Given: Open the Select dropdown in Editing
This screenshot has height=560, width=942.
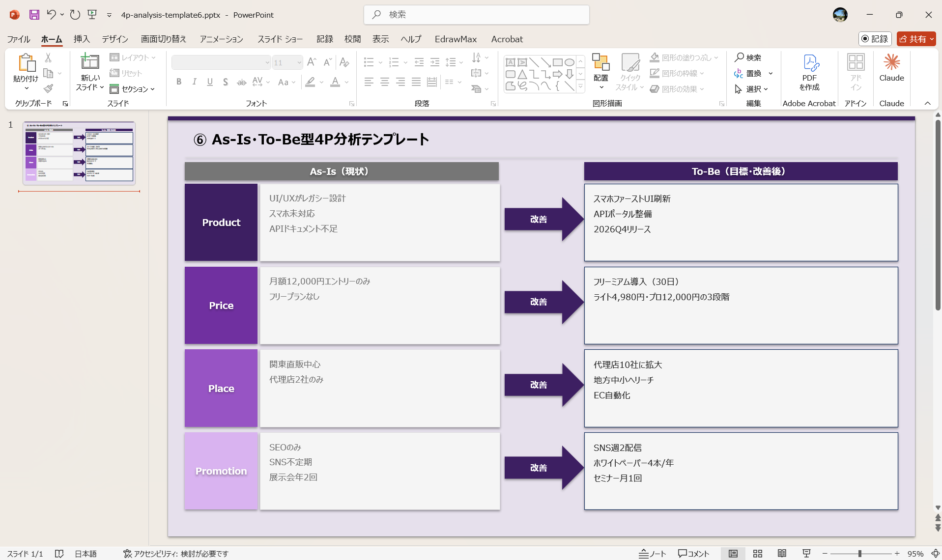Looking at the screenshot, I should pyautogui.click(x=751, y=89).
